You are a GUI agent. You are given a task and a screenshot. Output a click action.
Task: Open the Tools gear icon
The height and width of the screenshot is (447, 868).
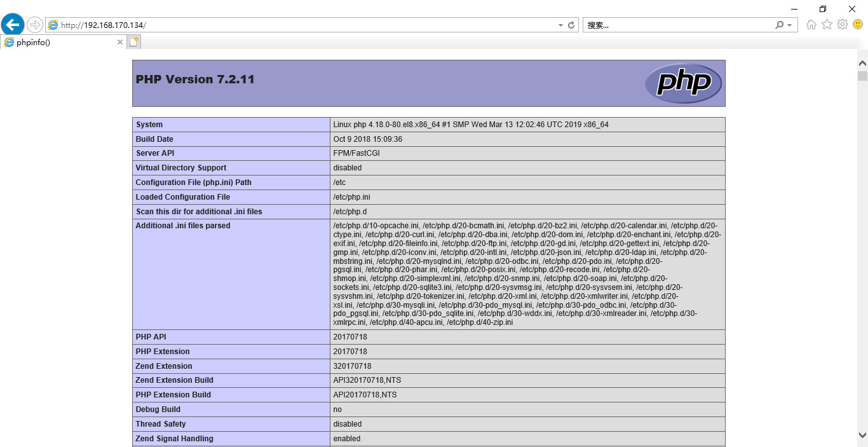pyautogui.click(x=843, y=24)
